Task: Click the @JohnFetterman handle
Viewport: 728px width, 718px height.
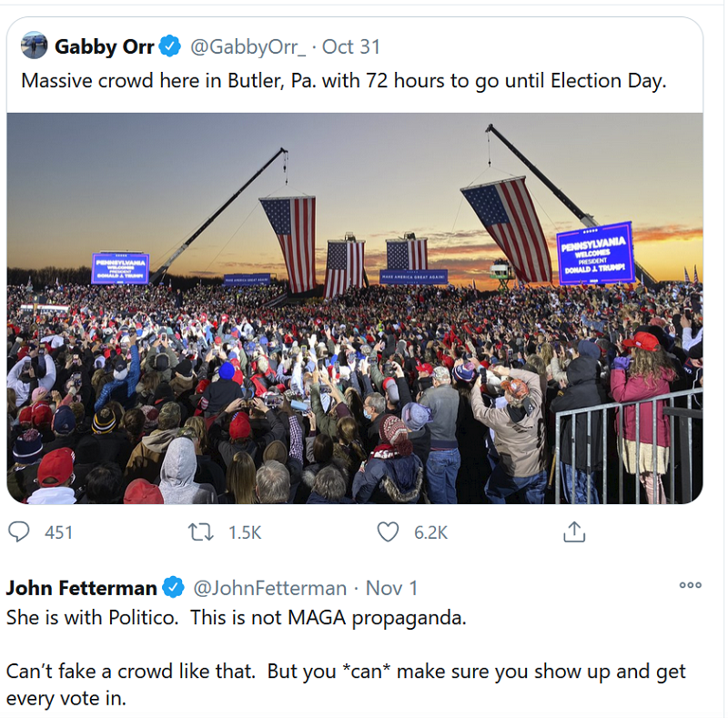Action: tap(268, 588)
